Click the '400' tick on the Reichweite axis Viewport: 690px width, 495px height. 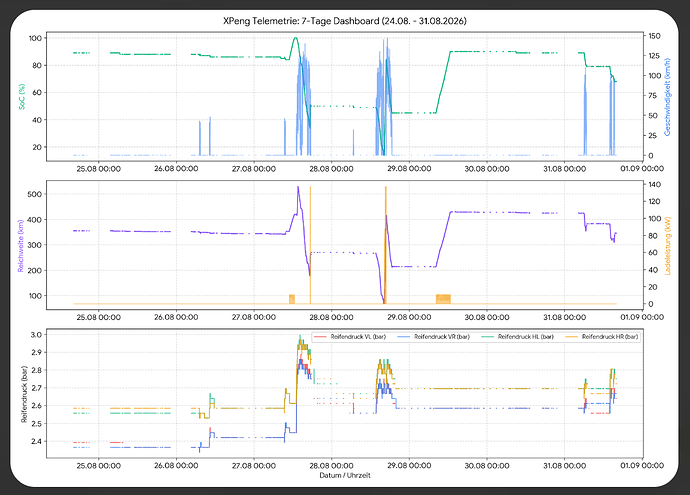point(35,220)
